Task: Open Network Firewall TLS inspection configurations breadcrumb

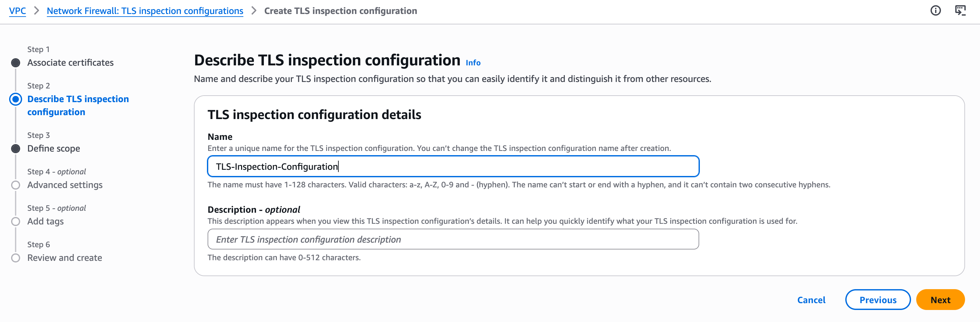Action: point(145,11)
